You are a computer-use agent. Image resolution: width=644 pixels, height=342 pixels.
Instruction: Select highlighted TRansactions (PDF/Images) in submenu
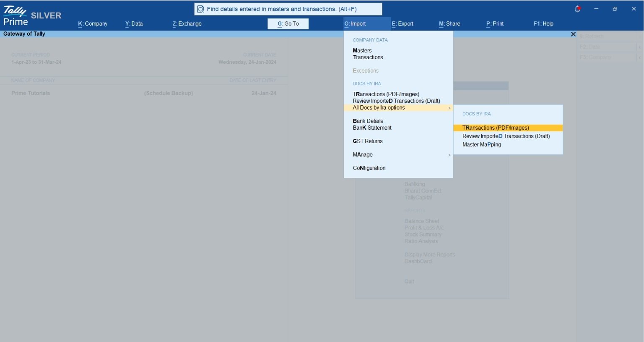[508, 128]
